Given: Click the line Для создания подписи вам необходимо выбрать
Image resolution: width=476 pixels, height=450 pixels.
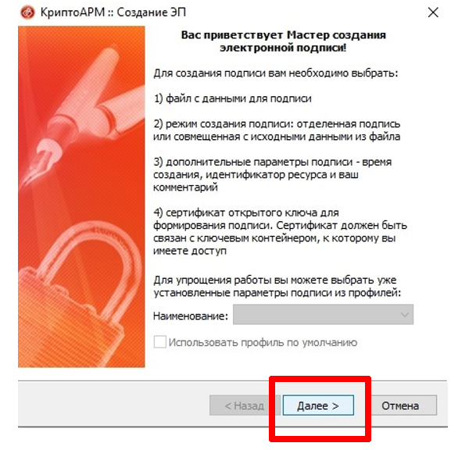Looking at the screenshot, I should click(x=276, y=73).
